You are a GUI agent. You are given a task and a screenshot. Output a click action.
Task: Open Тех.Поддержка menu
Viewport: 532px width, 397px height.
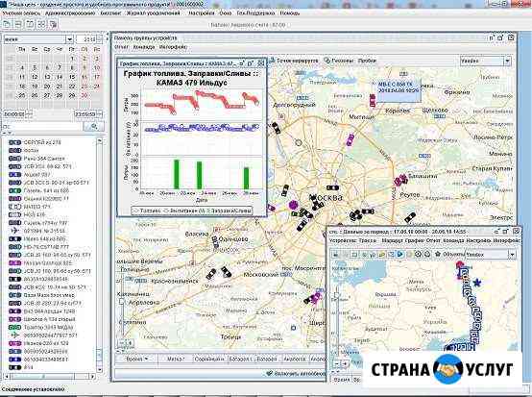255,12
